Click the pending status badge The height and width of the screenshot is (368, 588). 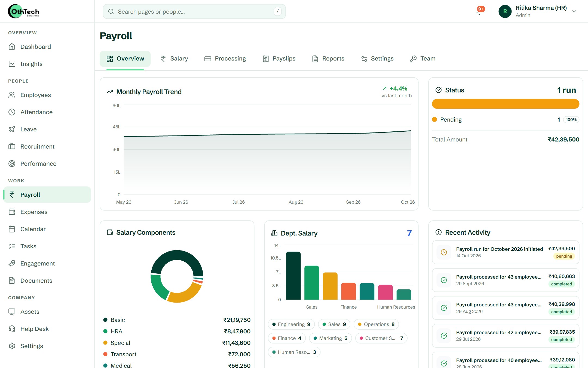564,256
